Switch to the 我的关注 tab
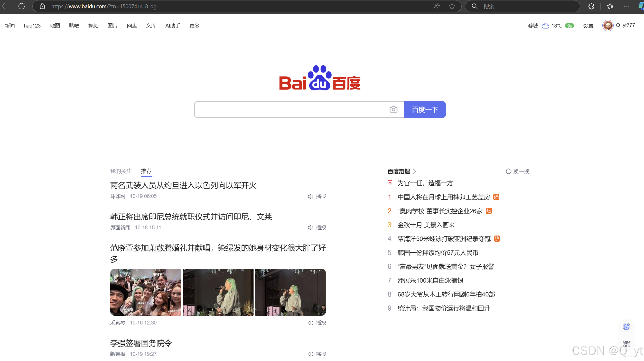This screenshot has width=644, height=361. point(121,171)
